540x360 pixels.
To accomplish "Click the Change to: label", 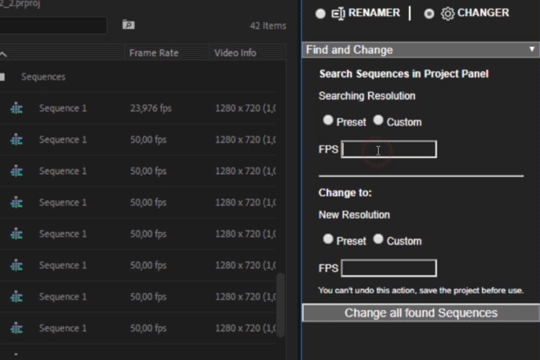I will coord(345,193).
